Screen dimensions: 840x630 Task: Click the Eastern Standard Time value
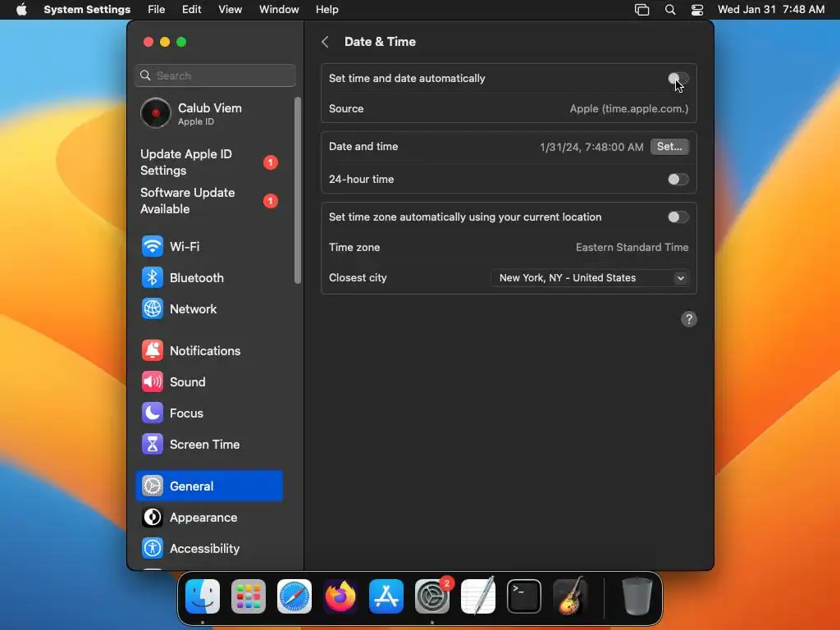(632, 248)
